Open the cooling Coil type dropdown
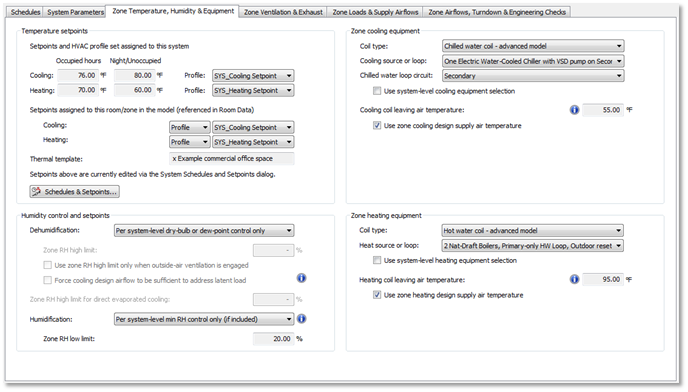Screen dimensions: 688x392 533,46
